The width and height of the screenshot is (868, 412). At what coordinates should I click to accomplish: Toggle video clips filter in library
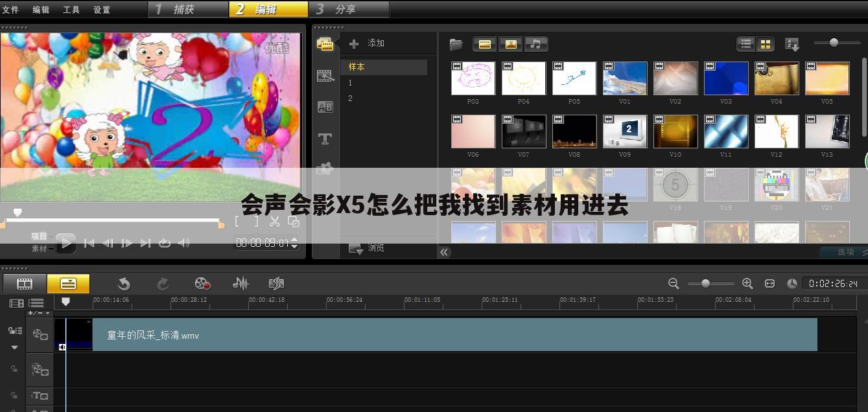tap(485, 44)
